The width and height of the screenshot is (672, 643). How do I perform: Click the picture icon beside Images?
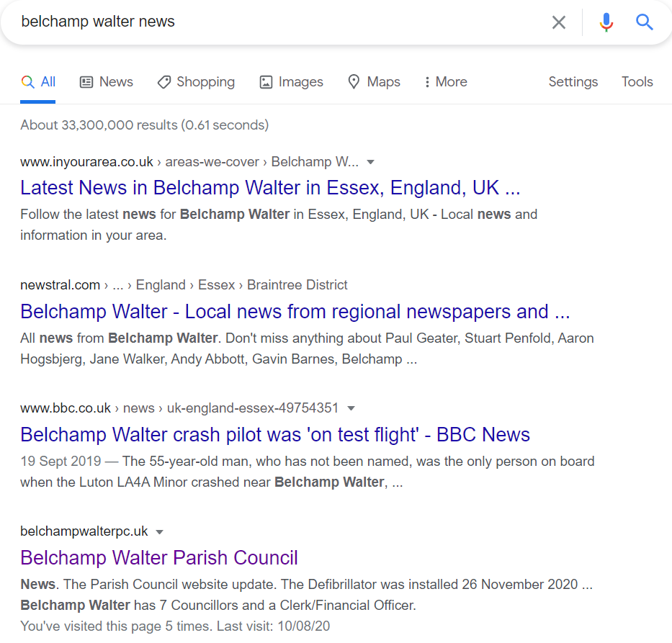coord(266,82)
